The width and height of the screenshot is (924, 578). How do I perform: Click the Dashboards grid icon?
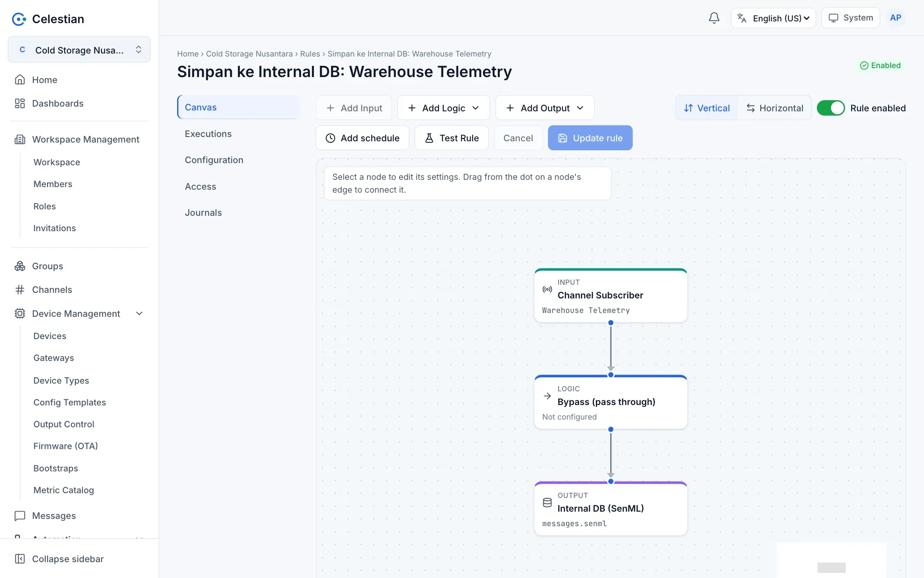(20, 103)
